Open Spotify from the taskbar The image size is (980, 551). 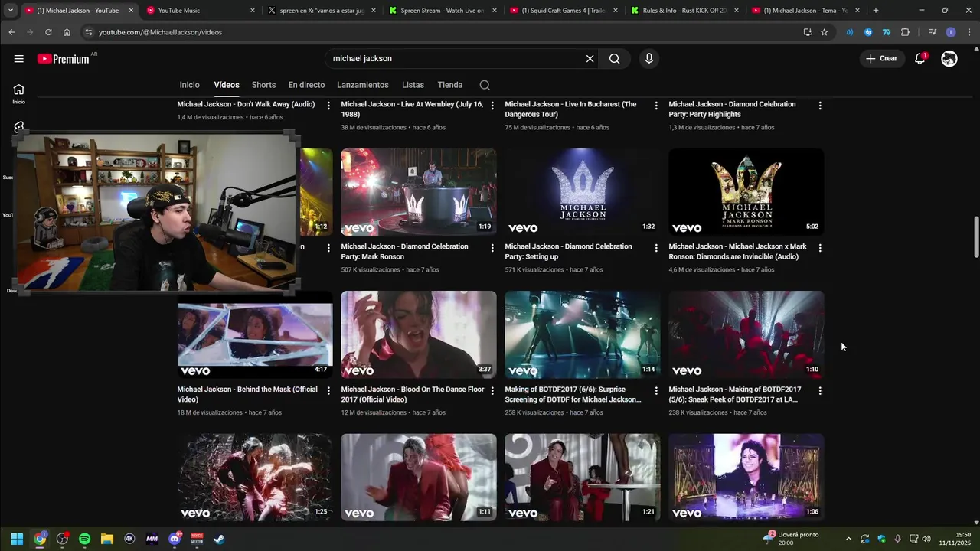click(85, 539)
